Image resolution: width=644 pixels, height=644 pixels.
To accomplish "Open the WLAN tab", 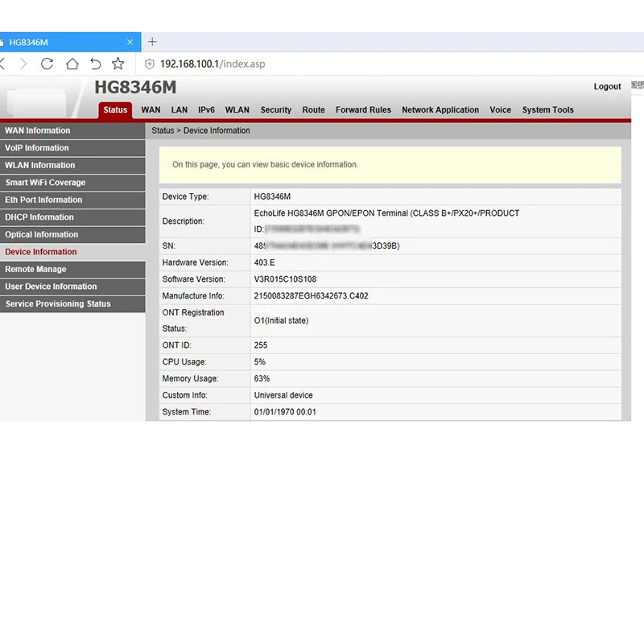I will tap(237, 109).
